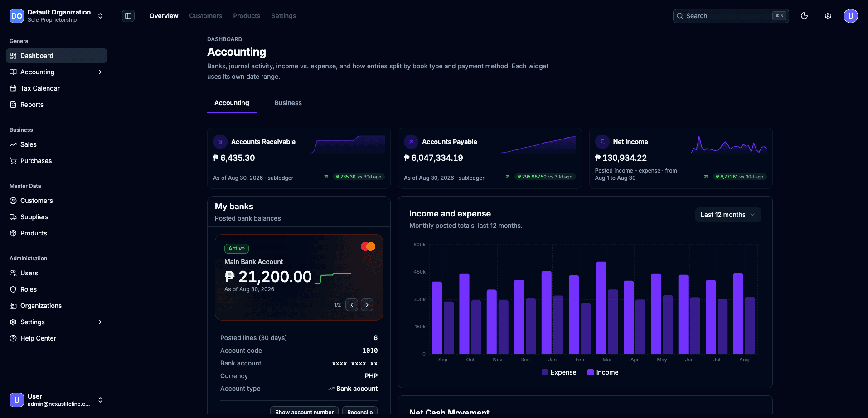Toggle the Income legend swatch
This screenshot has height=418, width=868.
591,372
